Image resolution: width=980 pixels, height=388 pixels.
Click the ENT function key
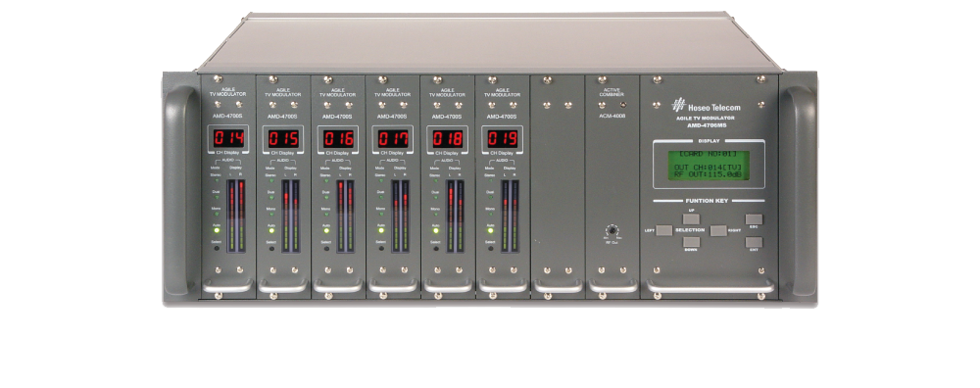tap(754, 242)
